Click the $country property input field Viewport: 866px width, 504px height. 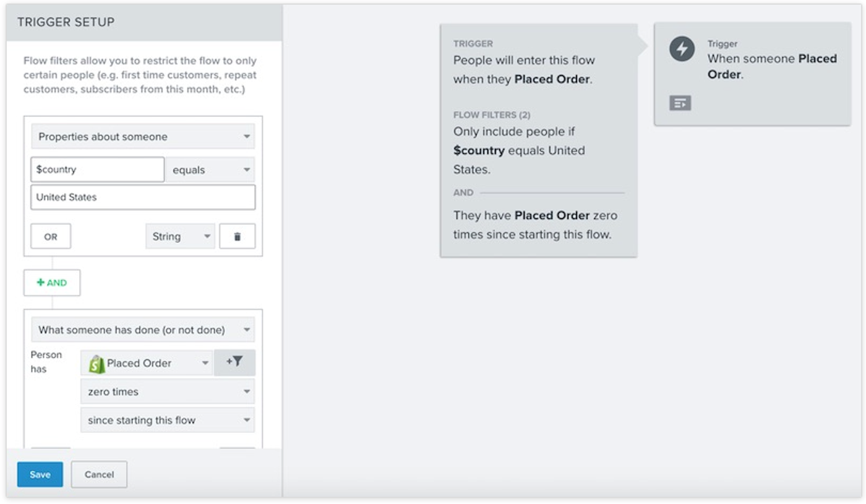coord(98,169)
